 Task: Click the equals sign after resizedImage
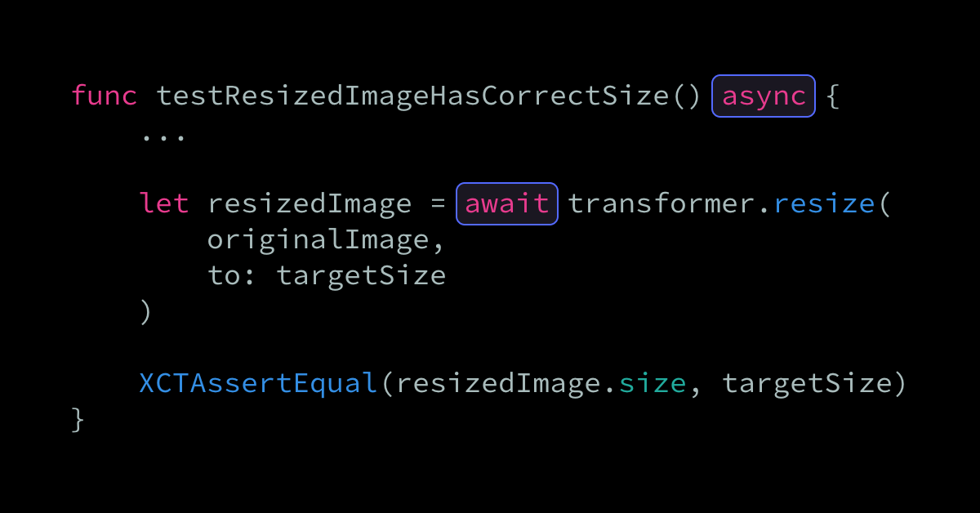point(438,204)
